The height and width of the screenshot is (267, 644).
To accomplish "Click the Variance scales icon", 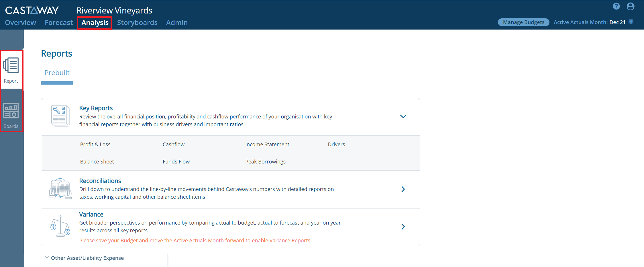I will click(60, 226).
